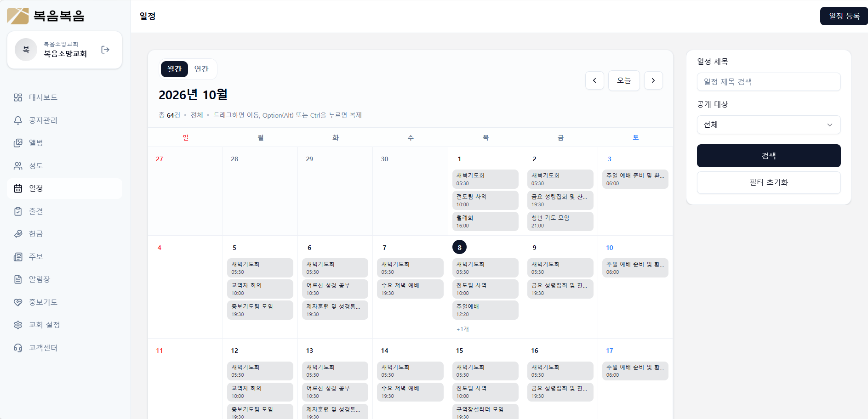Screen dimensions: 868x419
Task: Open 주일예배 12:20 event on October 8
Action: (x=485, y=310)
